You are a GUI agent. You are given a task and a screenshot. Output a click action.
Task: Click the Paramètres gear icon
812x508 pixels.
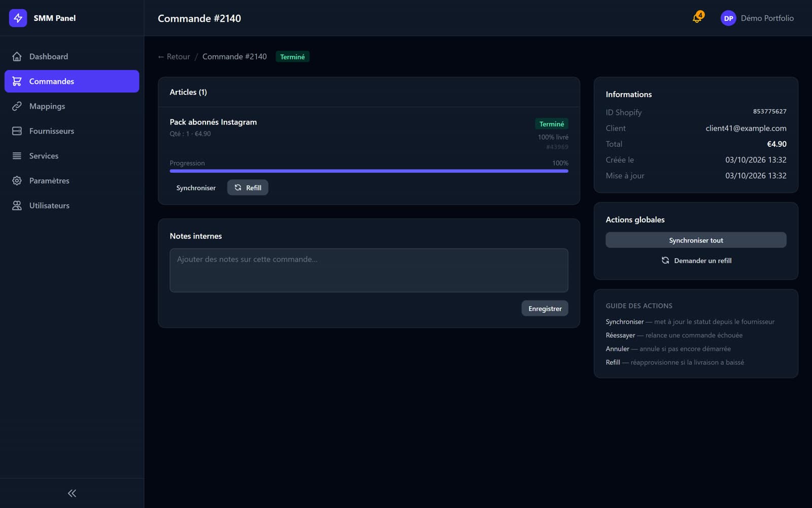17,181
